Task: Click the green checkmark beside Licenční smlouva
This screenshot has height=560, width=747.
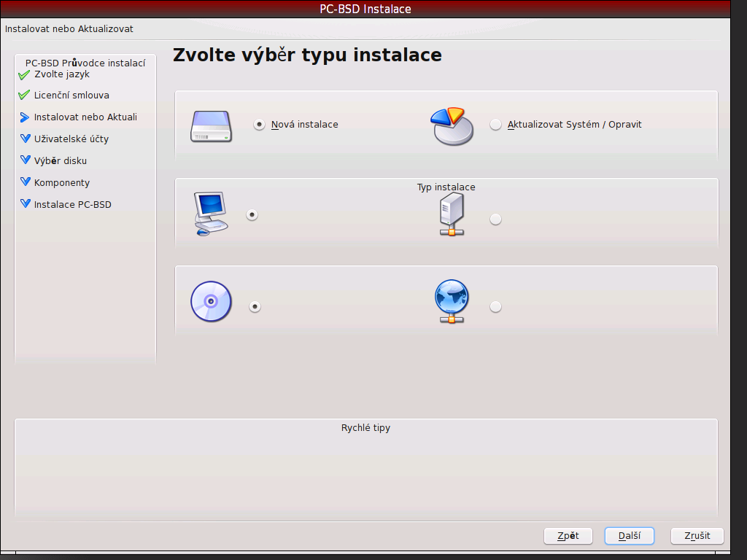Action: (24, 95)
